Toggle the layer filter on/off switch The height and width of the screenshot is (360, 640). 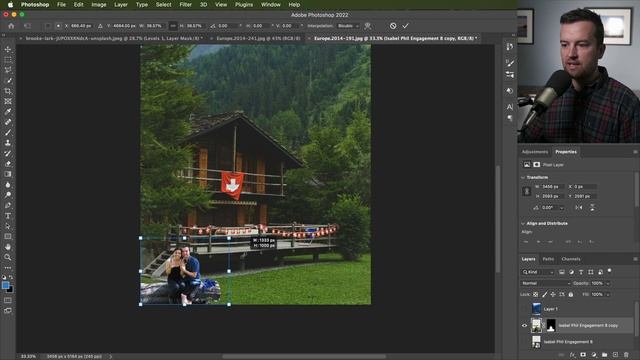point(609,271)
